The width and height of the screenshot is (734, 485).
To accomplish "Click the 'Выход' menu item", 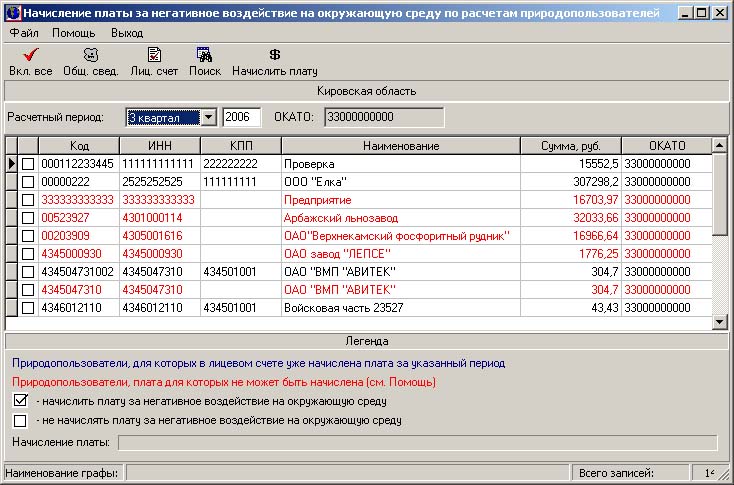I will (x=127, y=33).
